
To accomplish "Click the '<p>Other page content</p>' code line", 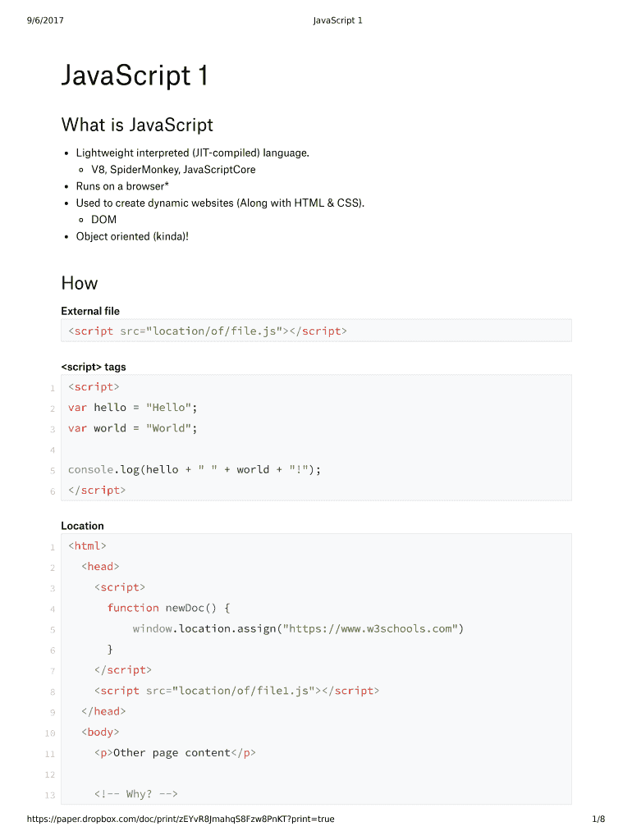I will [x=175, y=752].
